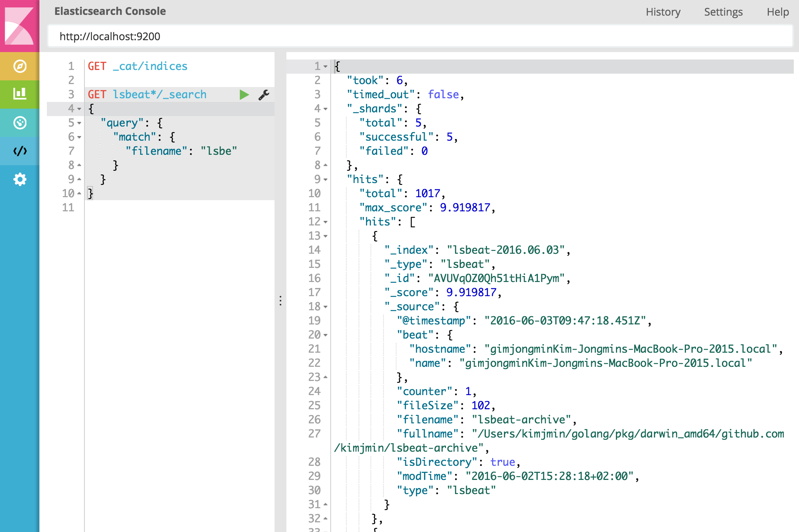Click the "successful": 5 line
This screenshot has height=532, width=799.
(408, 137)
